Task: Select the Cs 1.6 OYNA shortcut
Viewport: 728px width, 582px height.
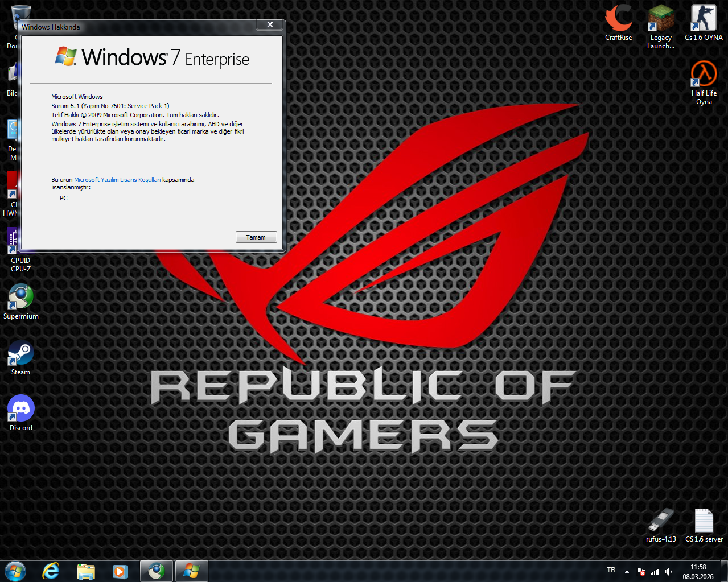Action: pyautogui.click(x=704, y=23)
